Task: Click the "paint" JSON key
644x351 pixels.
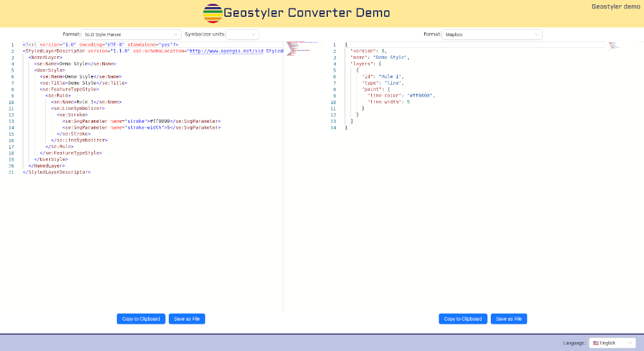Action: (x=371, y=89)
